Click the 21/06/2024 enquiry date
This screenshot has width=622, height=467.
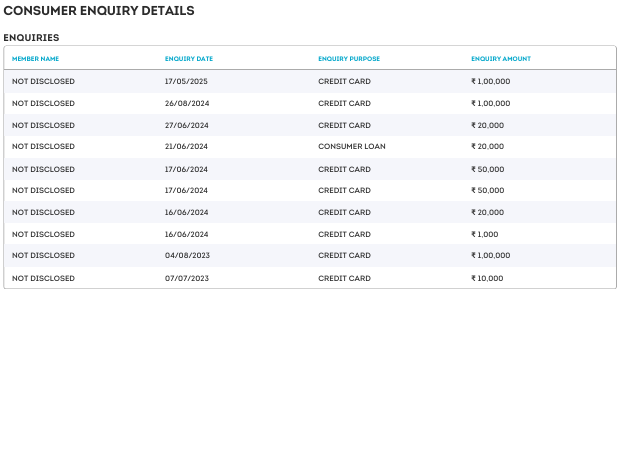pyautogui.click(x=186, y=147)
